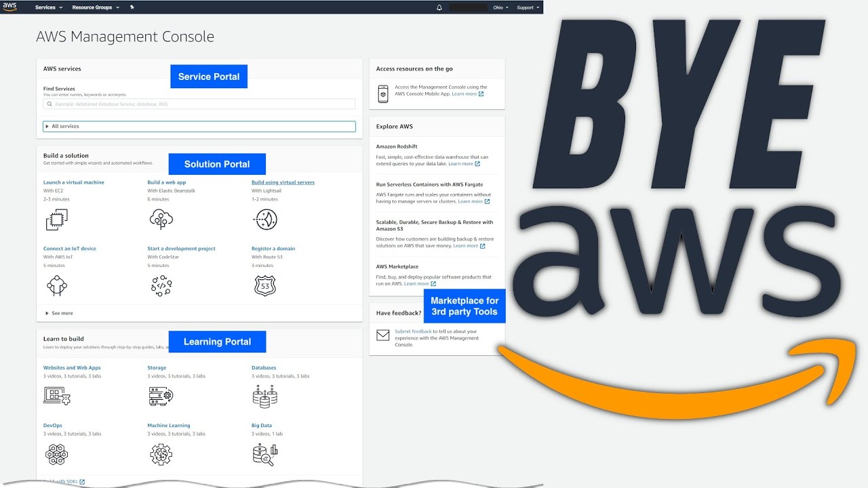This screenshot has height=488, width=868.
Task: Click the Machine Learning gear icon
Action: point(161,454)
